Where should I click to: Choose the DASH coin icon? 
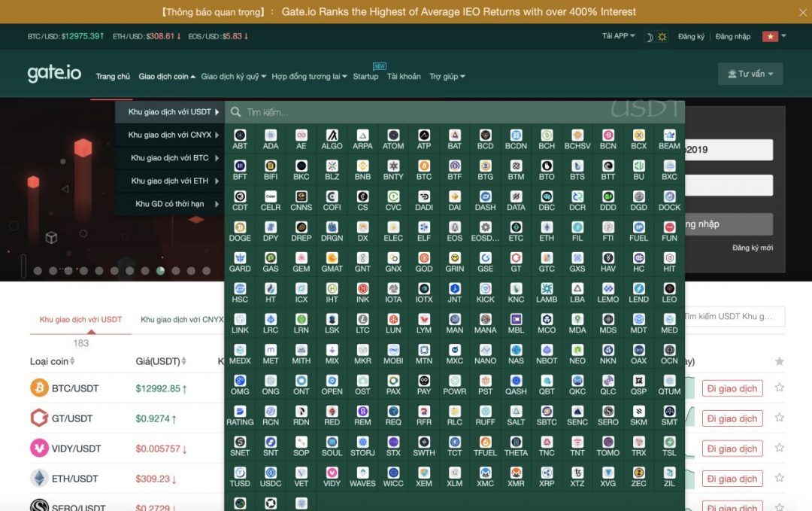click(x=485, y=197)
